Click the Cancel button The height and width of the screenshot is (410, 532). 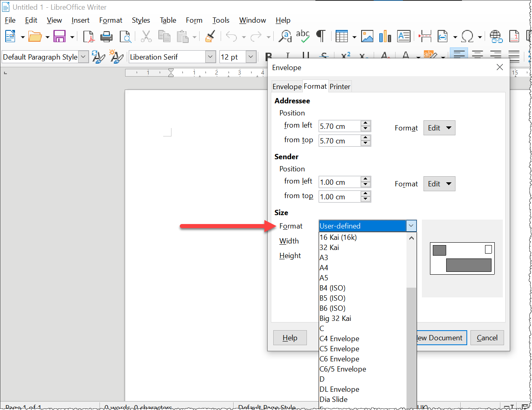(487, 338)
